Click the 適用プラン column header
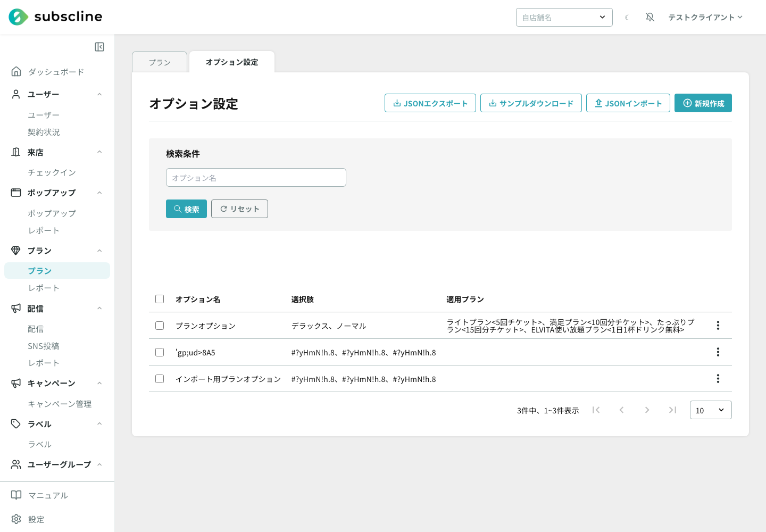The width and height of the screenshot is (766, 532). click(x=465, y=300)
